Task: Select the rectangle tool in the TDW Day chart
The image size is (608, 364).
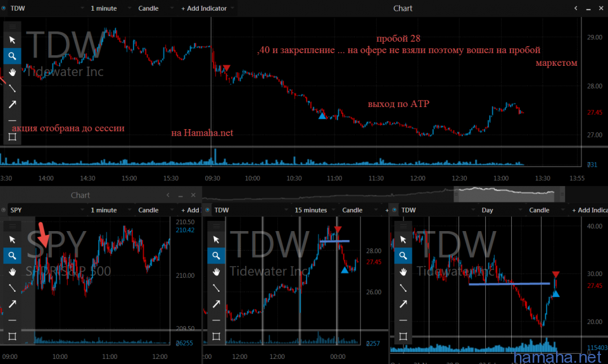Action: (403, 337)
